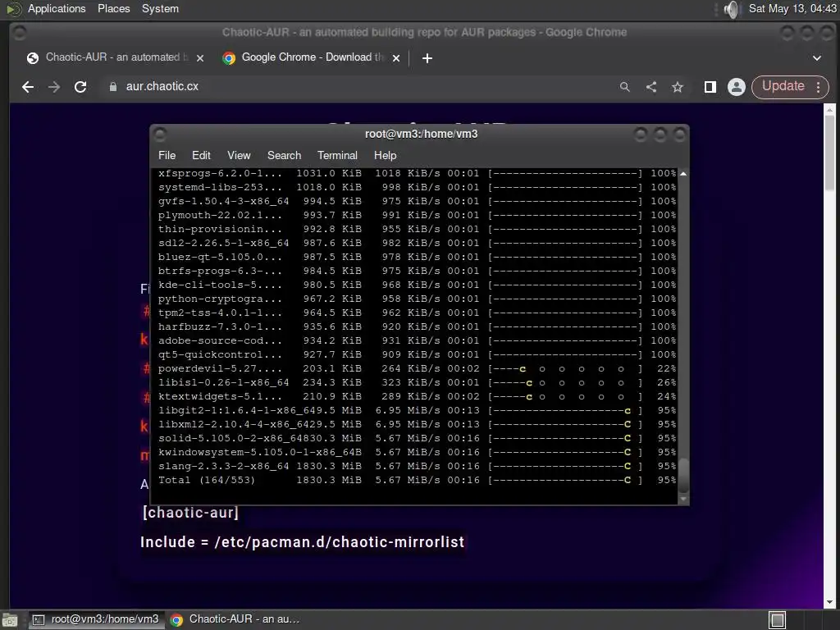Screen dimensions: 840x630
Task: Click the slang-2.3.3-2-x86_64 row
Action: click(x=417, y=466)
